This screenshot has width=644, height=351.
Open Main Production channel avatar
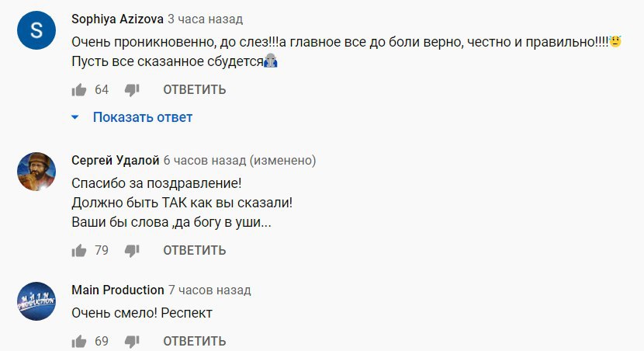[37, 301]
